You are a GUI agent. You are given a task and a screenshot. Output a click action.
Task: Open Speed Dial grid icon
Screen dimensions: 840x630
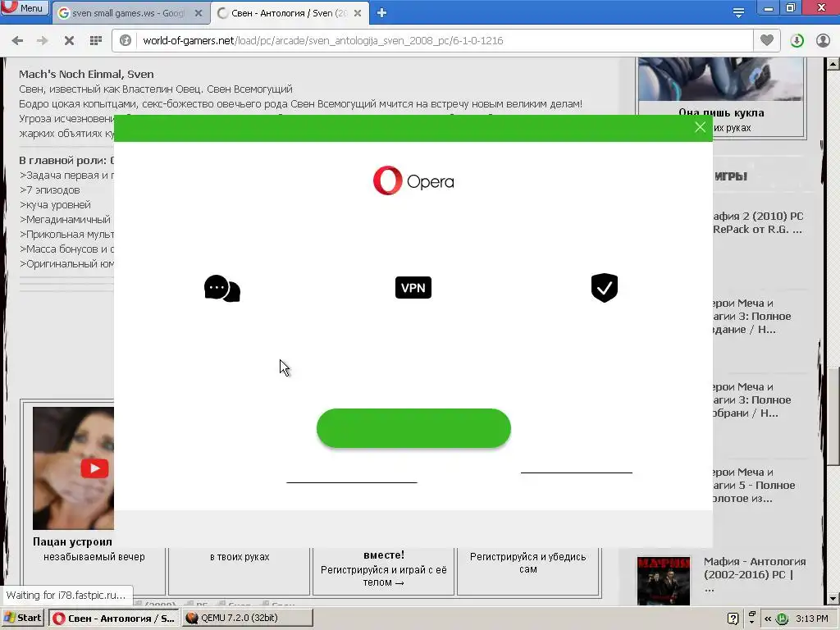coord(96,41)
